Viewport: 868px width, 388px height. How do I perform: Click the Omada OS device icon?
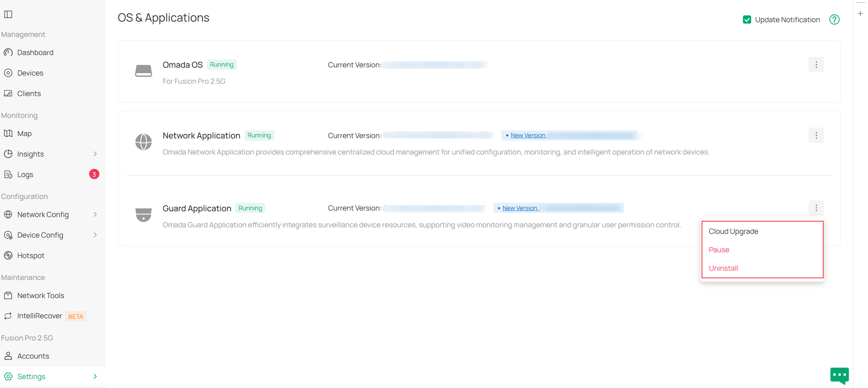pos(144,71)
